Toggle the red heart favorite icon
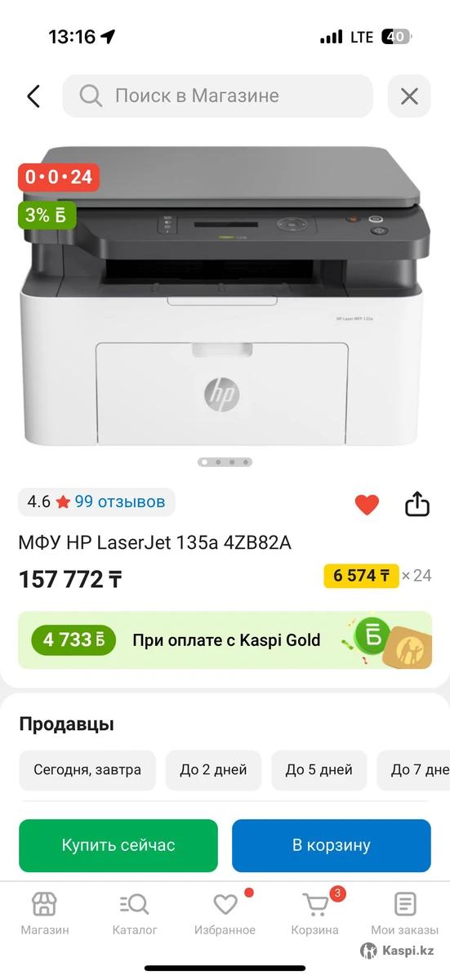 [x=367, y=505]
